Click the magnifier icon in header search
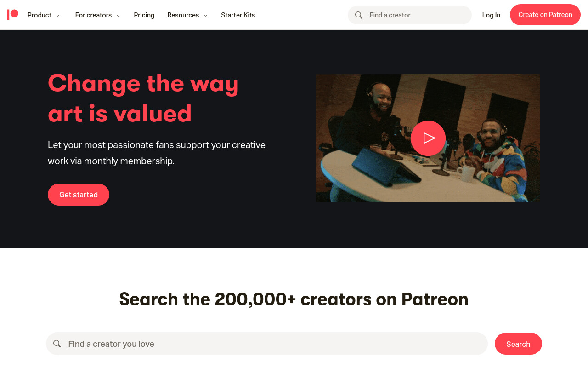 359,15
